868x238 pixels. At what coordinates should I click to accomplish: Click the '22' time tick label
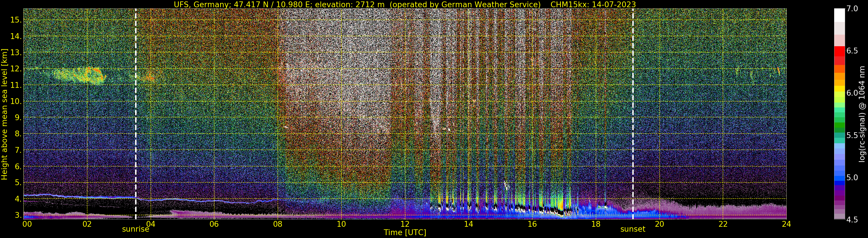723,224
